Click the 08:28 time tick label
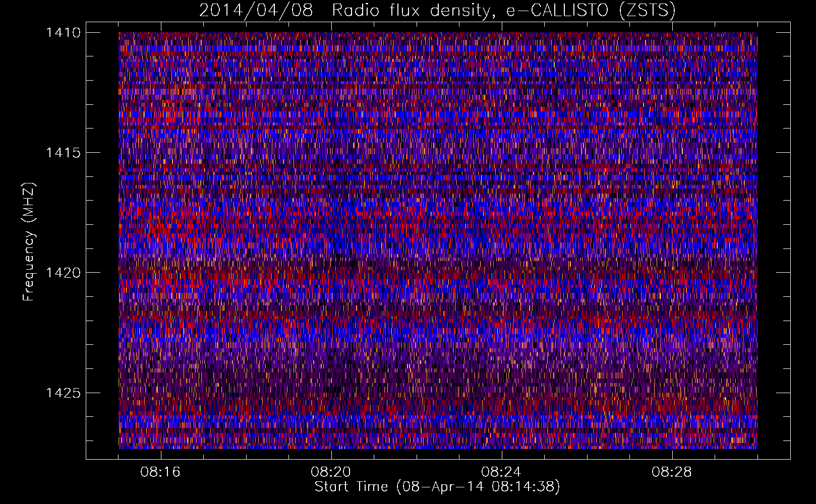Image resolution: width=816 pixels, height=504 pixels. pos(672,472)
